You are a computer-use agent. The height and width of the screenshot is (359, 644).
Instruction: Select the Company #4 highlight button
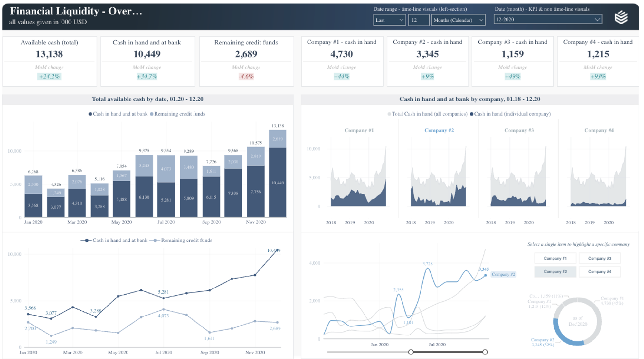[x=600, y=271]
